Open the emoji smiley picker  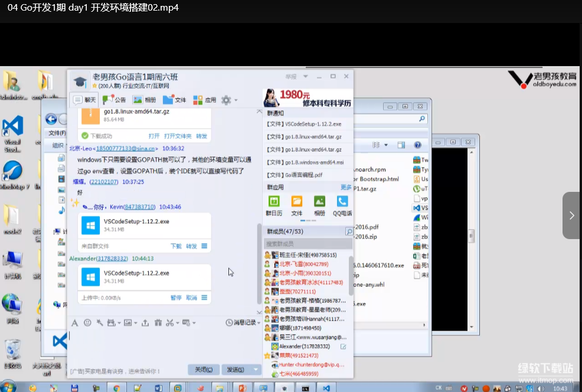[87, 323]
